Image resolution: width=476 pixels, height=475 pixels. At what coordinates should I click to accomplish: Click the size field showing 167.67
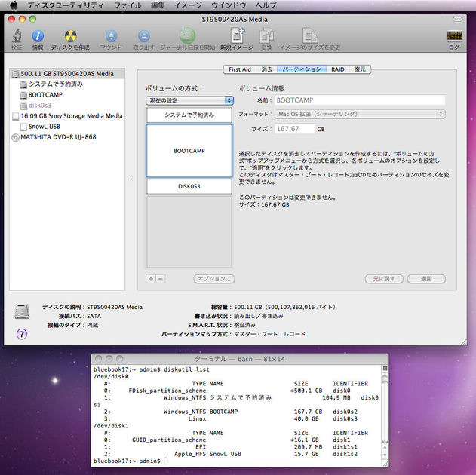295,129
